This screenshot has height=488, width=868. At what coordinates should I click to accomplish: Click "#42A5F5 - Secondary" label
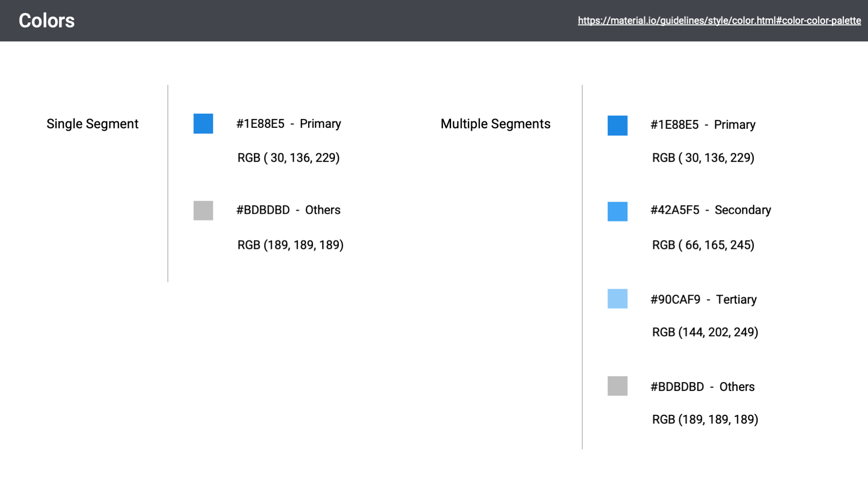[710, 210]
